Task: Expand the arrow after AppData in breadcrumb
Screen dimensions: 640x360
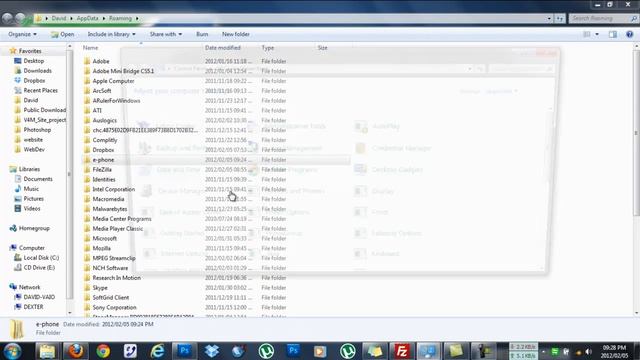Action: [104, 18]
